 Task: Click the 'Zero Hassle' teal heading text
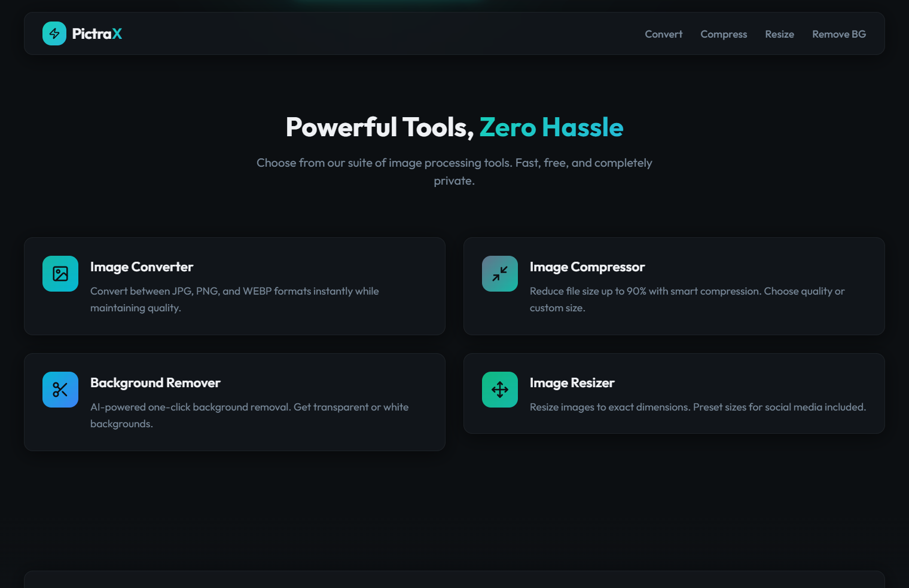click(551, 127)
